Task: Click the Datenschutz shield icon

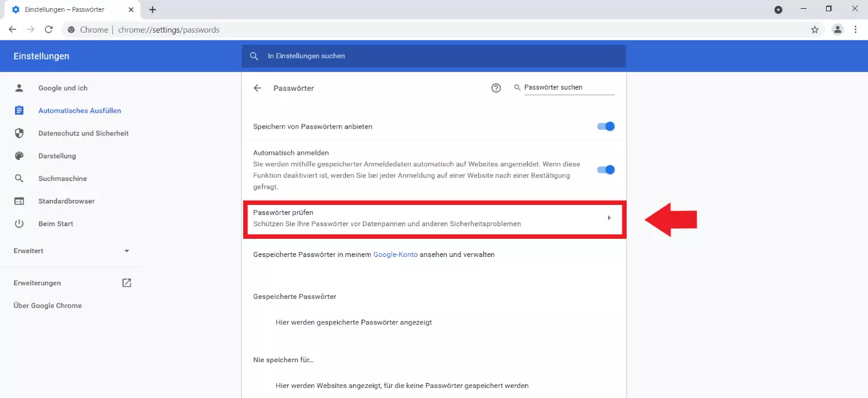Action: (19, 133)
